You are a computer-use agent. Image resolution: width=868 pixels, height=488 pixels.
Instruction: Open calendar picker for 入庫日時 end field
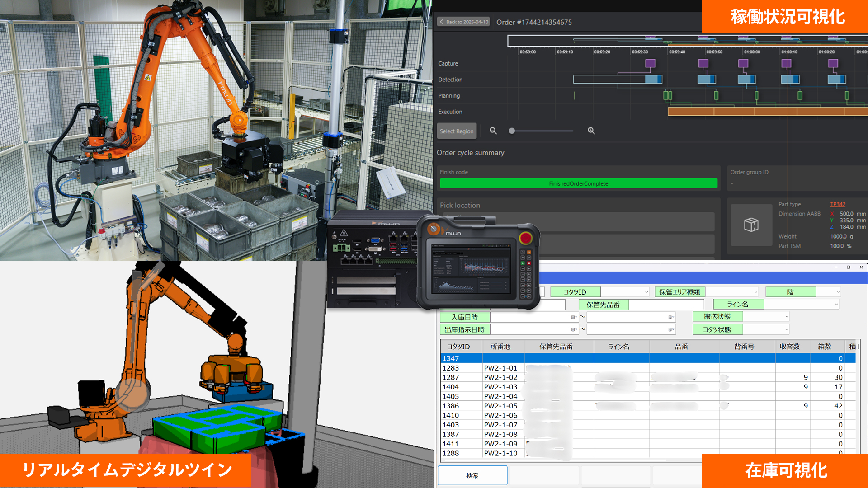671,317
